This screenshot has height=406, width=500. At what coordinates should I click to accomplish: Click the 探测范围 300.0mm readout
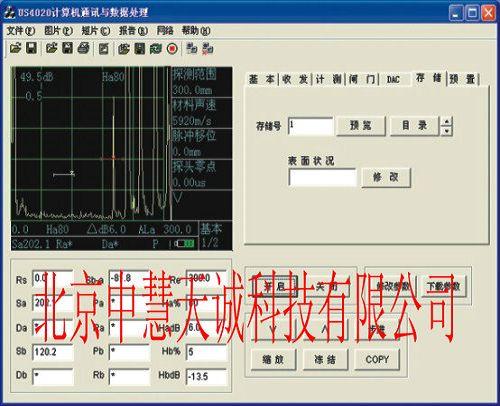202,82
